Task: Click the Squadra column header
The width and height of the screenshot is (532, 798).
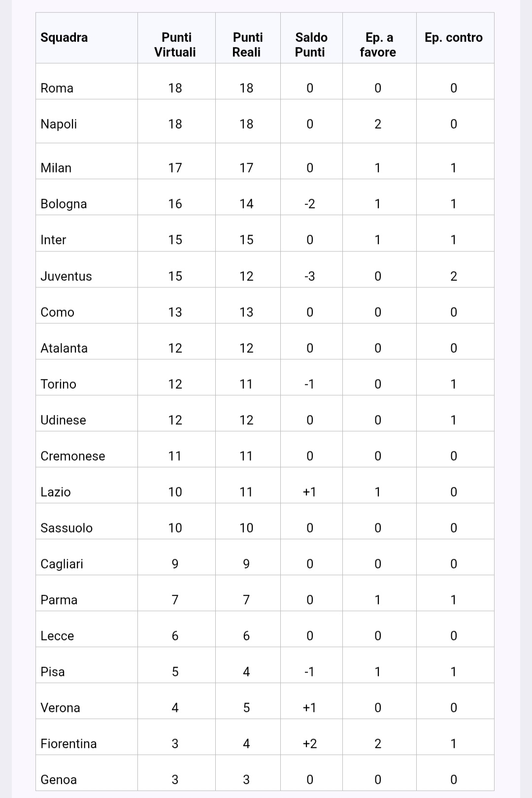Action: [x=64, y=37]
